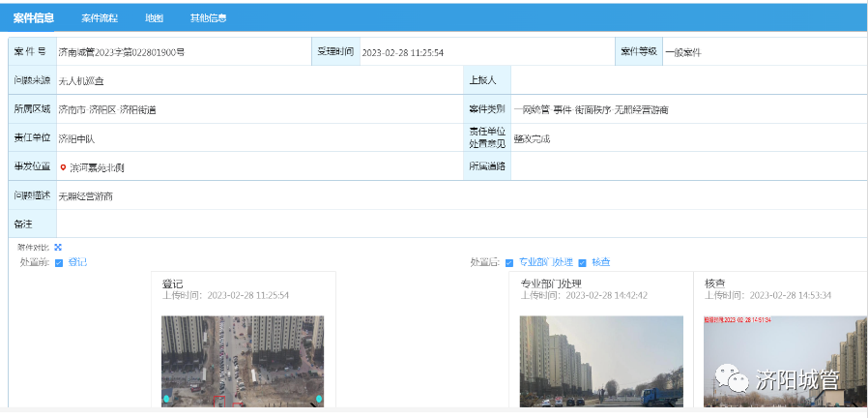868x418 pixels.
Task: Click the 核查 link after 处置后
Action: coord(601,262)
